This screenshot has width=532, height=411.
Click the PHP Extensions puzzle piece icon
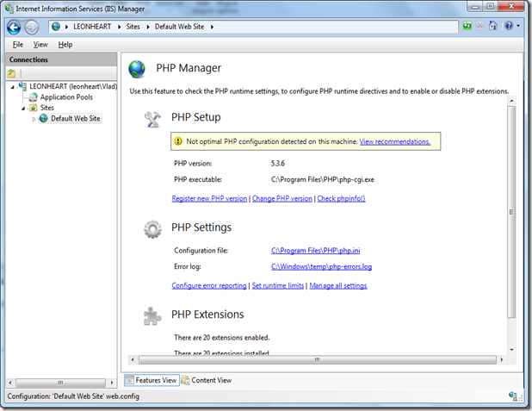pos(152,316)
